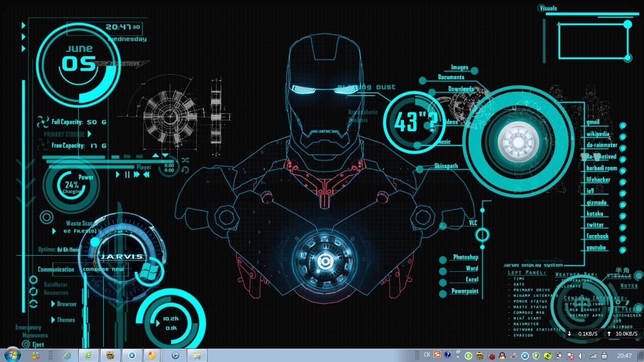Skip to next track in the Player
644x362 pixels.
click(x=137, y=175)
